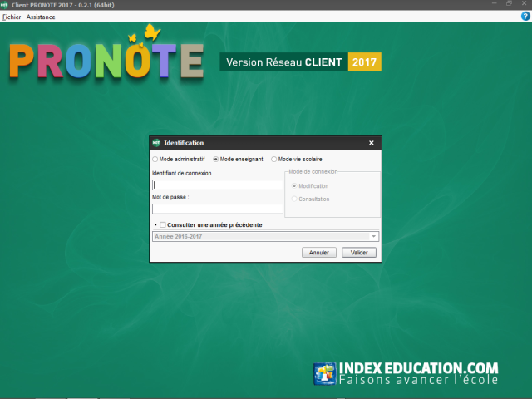Click the Identification dialog's green logo icon
Screen dimensions: 532x399
pyautogui.click(x=156, y=143)
